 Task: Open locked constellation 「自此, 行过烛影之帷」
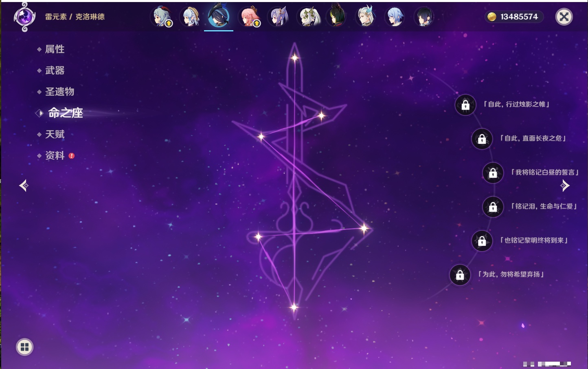(x=465, y=105)
